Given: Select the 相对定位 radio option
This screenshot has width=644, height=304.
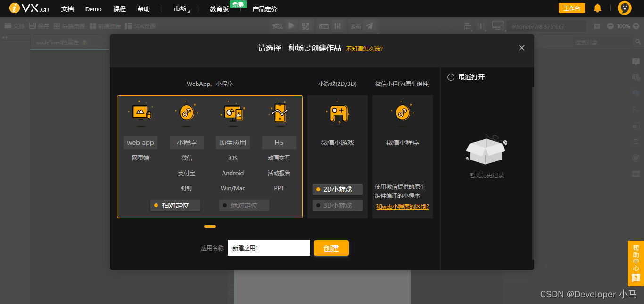Looking at the screenshot, I should [175, 205].
